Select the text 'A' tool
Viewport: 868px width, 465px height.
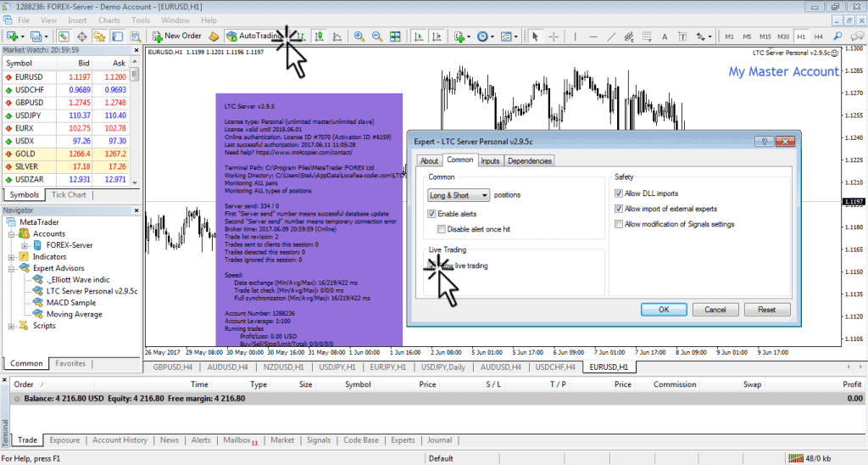(x=665, y=36)
